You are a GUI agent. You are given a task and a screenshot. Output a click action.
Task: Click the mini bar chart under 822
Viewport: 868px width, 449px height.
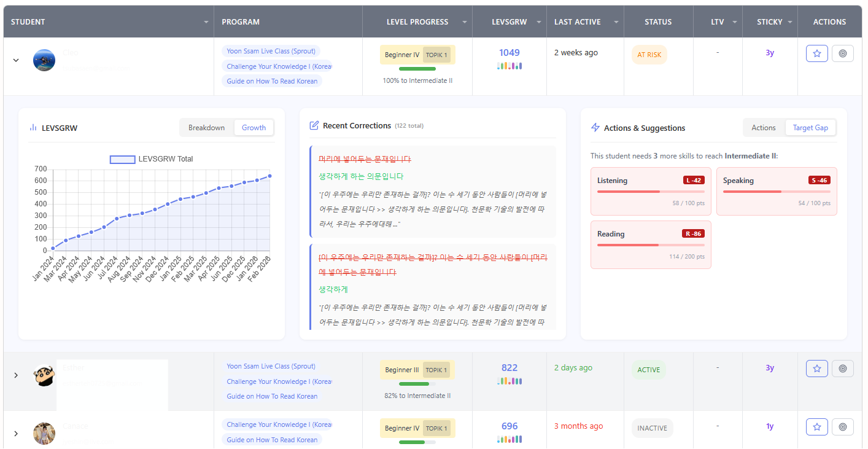click(509, 381)
